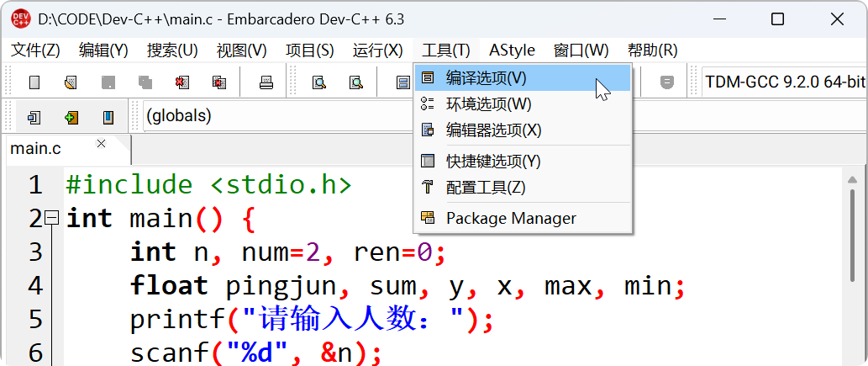Click the Close file icon with the red X
868x366 pixels.
click(x=182, y=82)
